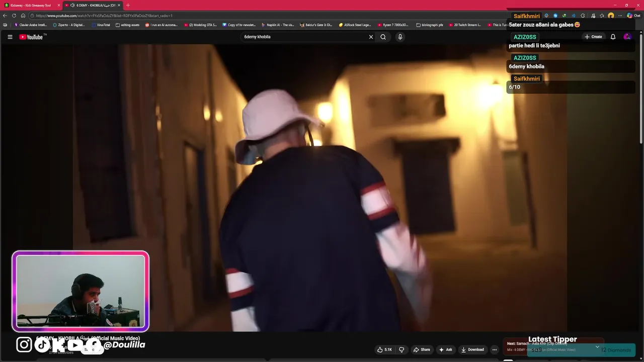Screen dimensions: 644x362
Task: Open bibliographi pfe bookmark folder
Action: tap(430, 25)
